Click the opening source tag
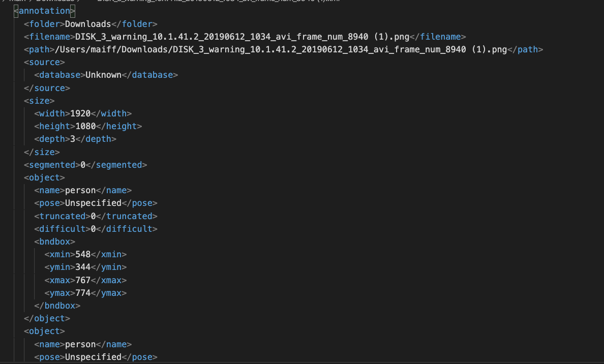 coord(44,62)
